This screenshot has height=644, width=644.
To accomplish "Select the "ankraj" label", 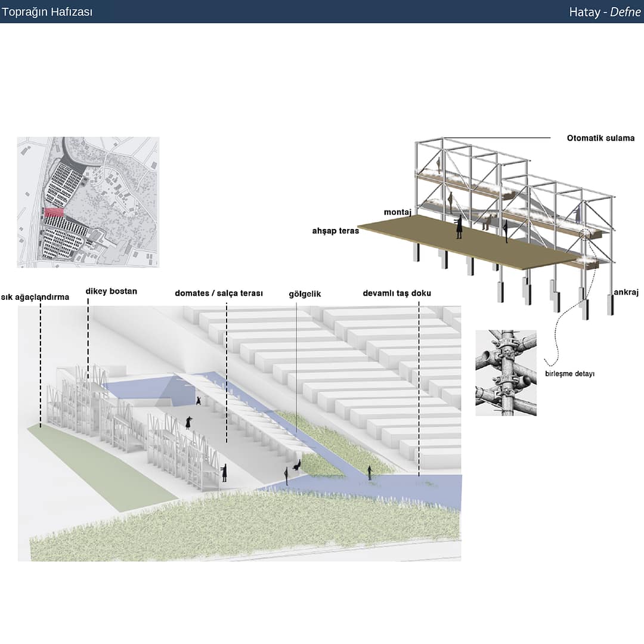I will 625,293.
